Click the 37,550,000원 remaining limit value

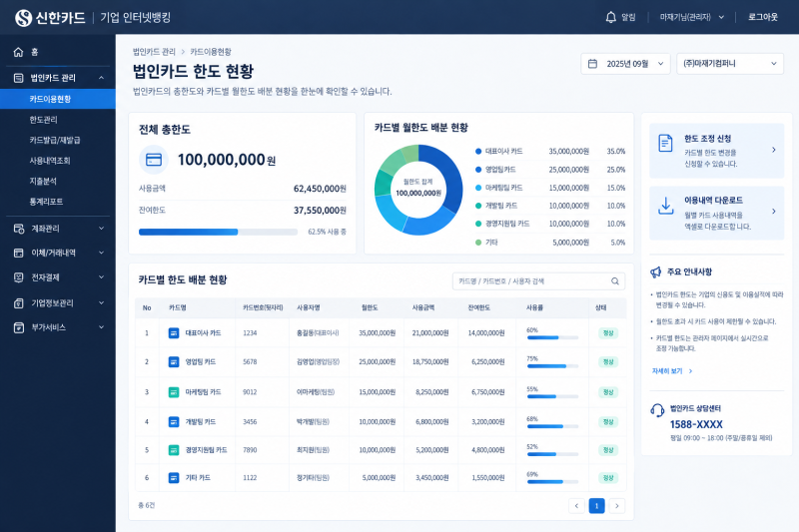[320, 211]
